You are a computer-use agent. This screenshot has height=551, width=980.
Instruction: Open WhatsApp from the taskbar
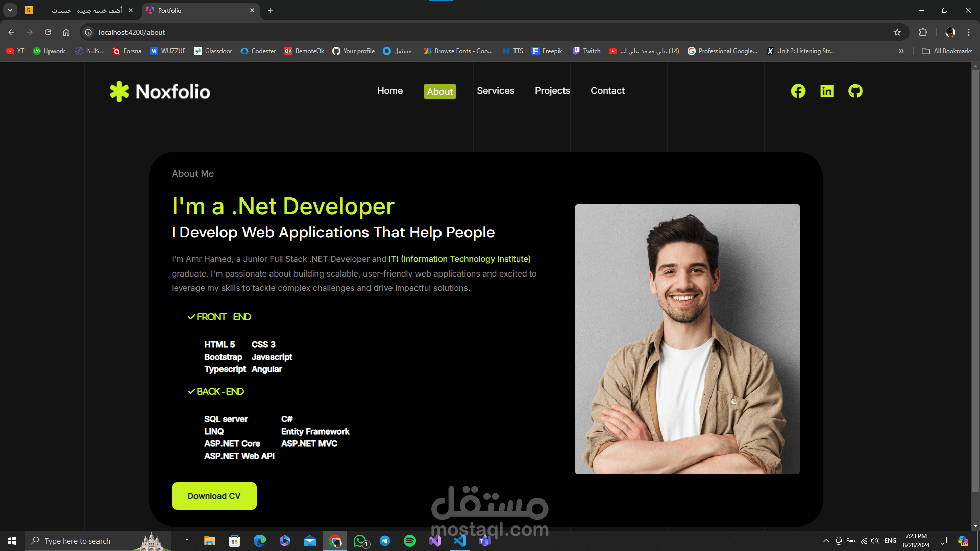(x=360, y=541)
